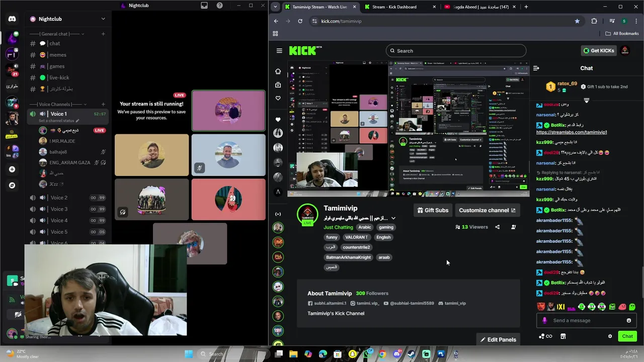Open the subhi.altamimi.1 Facebook link

tap(327, 303)
